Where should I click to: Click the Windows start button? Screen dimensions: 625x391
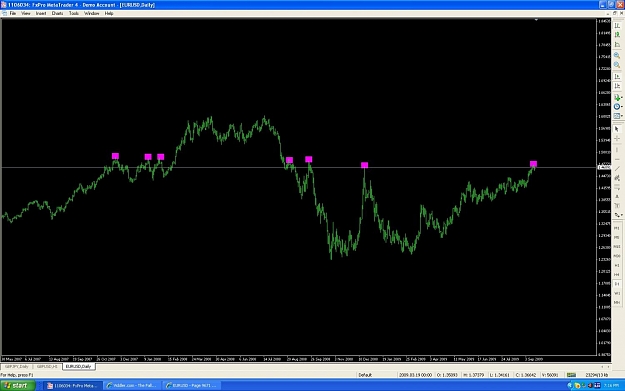[18, 385]
